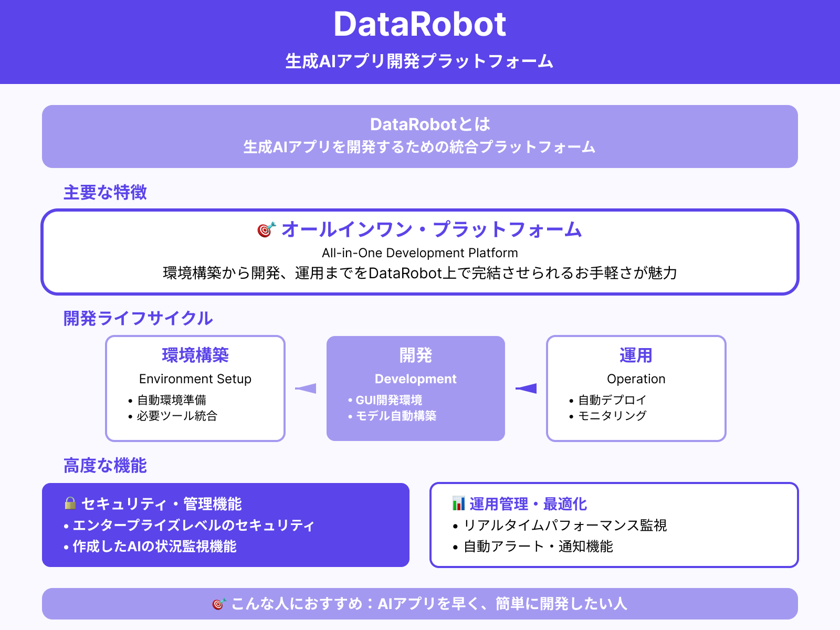
Task: Select the 開発 Development card
Action: tap(415, 388)
